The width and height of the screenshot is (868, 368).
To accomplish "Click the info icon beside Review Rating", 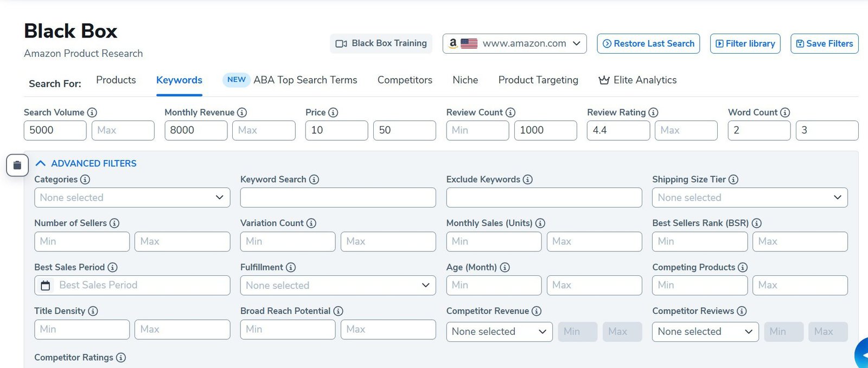I will pos(653,112).
